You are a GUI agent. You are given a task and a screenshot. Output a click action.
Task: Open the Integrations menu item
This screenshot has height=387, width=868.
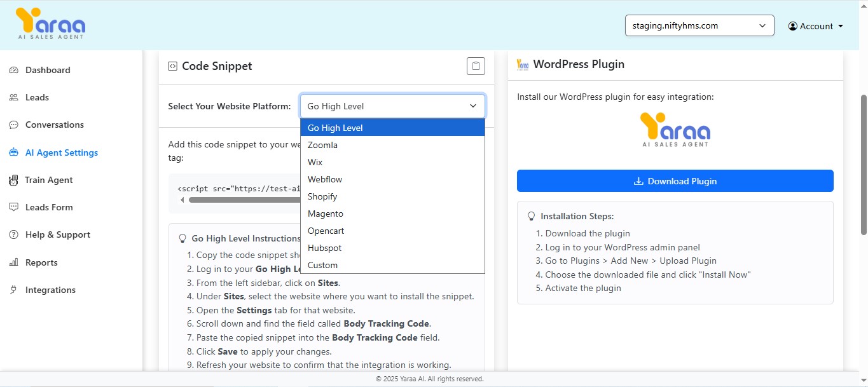pos(50,290)
